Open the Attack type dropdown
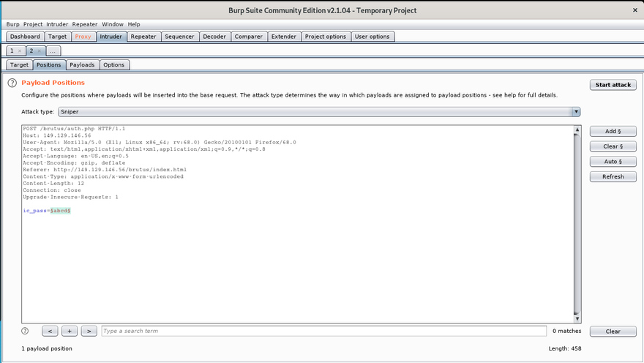The height and width of the screenshot is (363, 644). (x=319, y=112)
